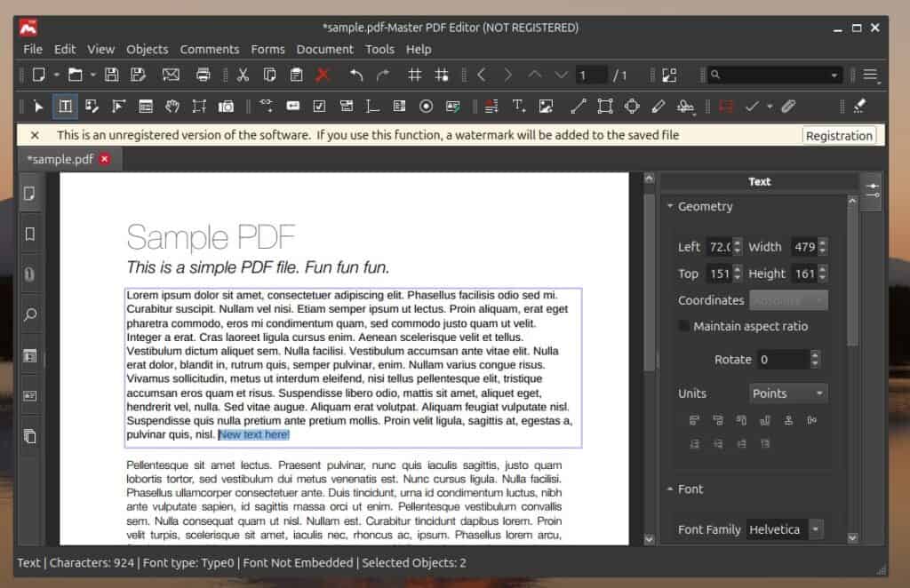Select the radio button form tool
Viewport: 910px width, 588px height.
pyautogui.click(x=426, y=107)
